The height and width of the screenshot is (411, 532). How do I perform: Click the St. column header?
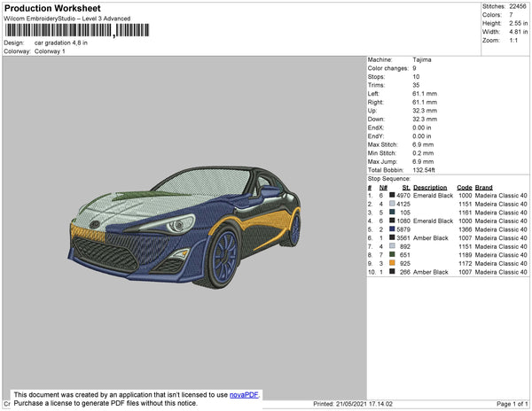406,188
